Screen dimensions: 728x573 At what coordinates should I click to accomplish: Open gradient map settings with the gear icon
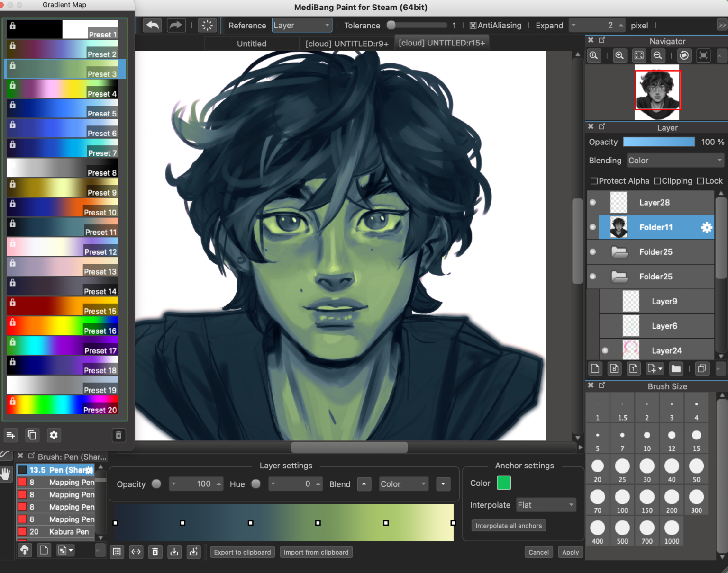(x=54, y=435)
